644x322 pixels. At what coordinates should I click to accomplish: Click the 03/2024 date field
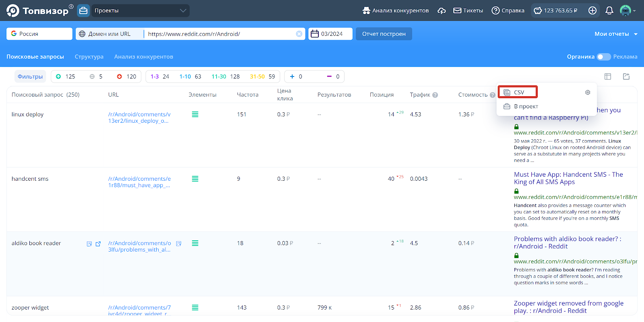(330, 34)
